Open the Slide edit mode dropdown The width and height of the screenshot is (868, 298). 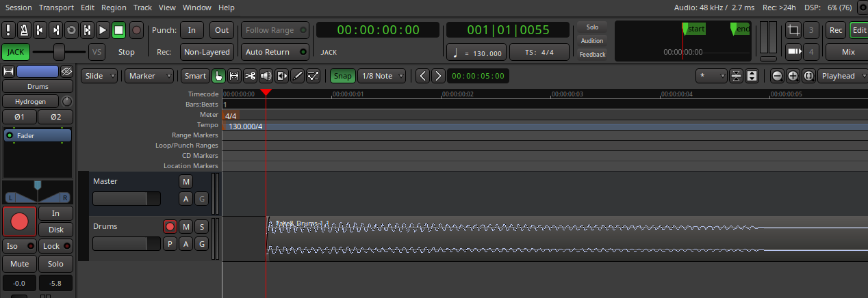tap(99, 76)
